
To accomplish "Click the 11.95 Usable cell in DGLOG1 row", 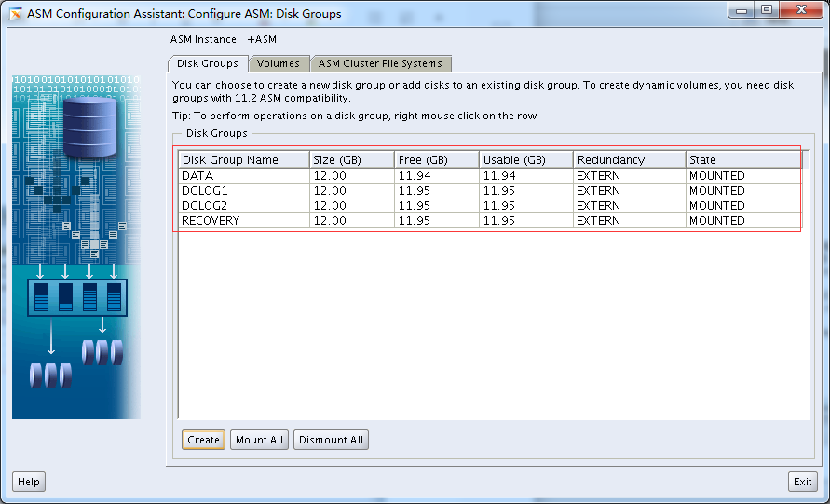I will tap(526, 191).
